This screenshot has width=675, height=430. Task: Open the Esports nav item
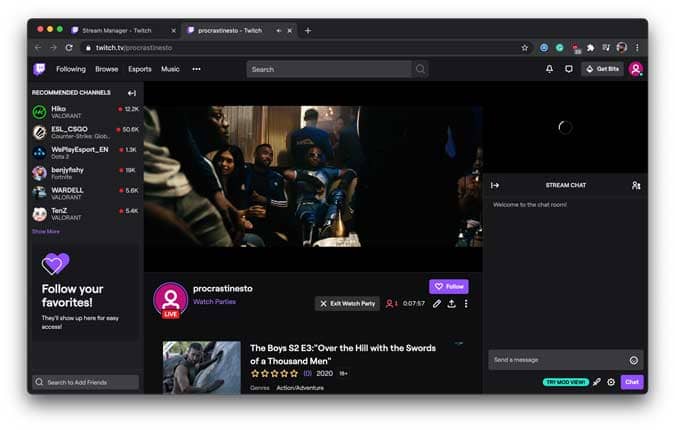coord(139,69)
